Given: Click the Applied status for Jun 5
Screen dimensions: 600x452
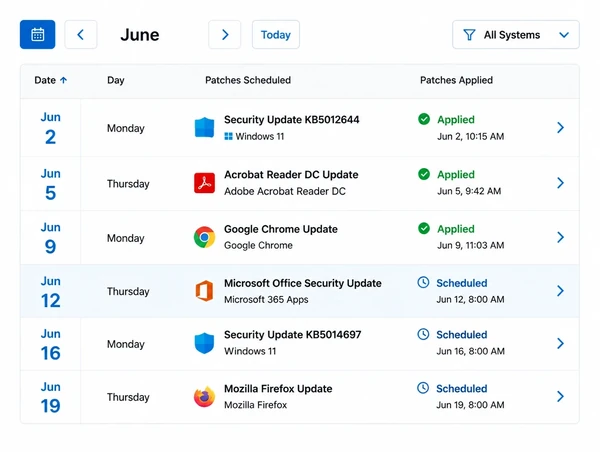Looking at the screenshot, I should 456,175.
